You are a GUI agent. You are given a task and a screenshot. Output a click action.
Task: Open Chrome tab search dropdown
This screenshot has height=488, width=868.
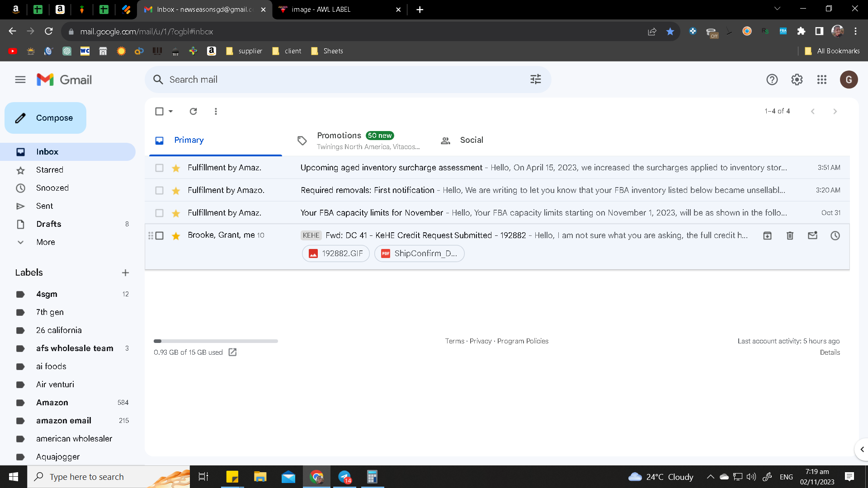(777, 9)
